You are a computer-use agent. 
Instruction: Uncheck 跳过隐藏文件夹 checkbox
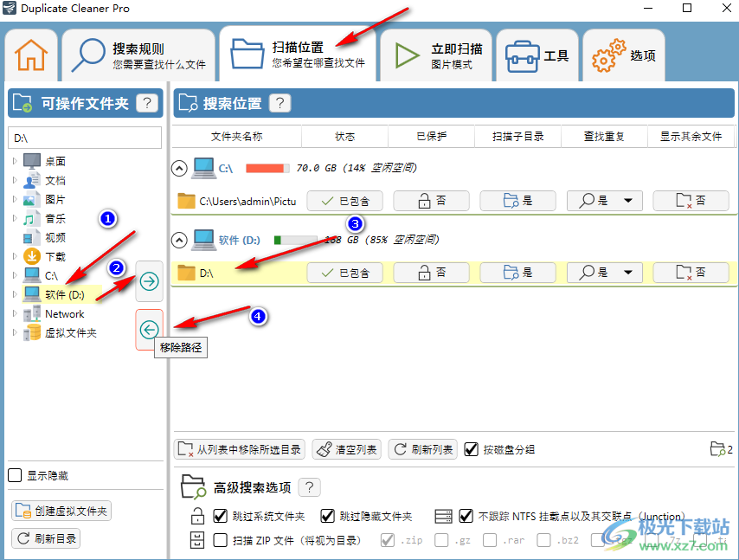pos(328,516)
